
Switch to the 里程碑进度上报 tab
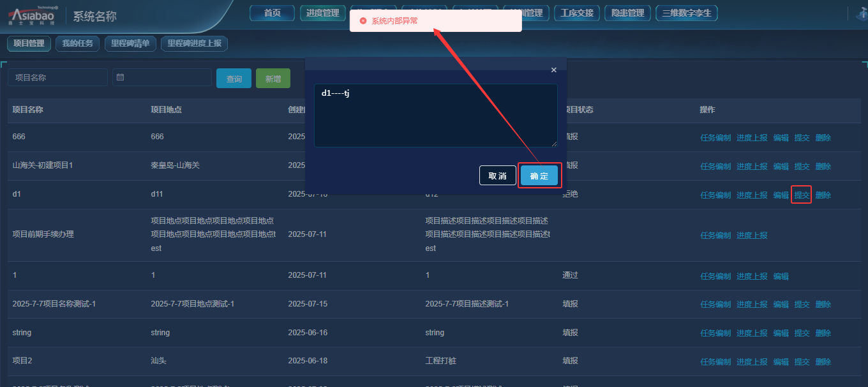194,43
